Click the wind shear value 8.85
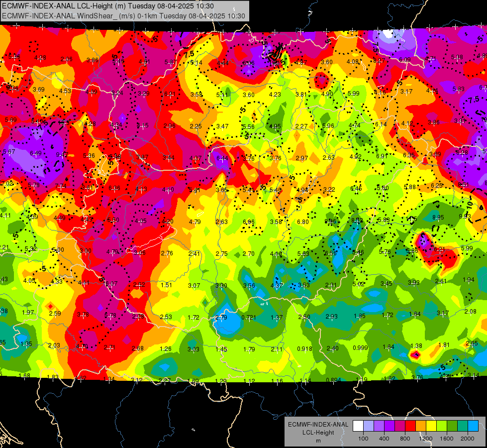The image size is (487, 448). [438, 218]
